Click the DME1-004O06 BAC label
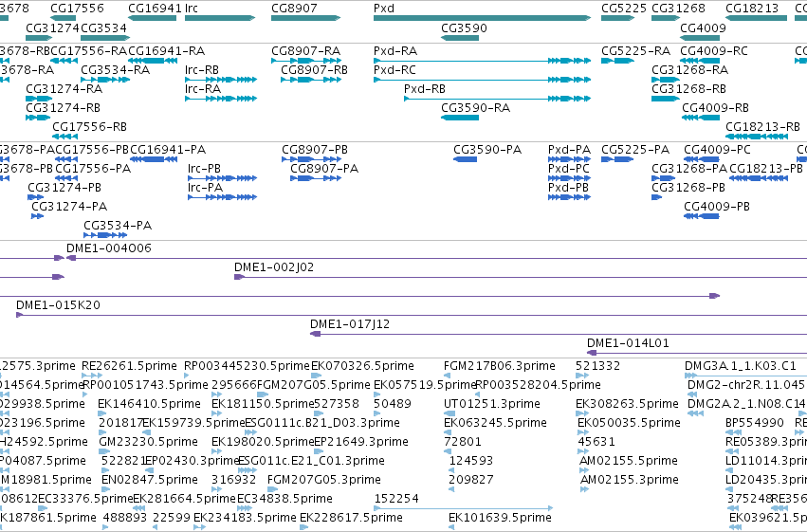Viewport: 807px width, 532px height. pyautogui.click(x=109, y=248)
